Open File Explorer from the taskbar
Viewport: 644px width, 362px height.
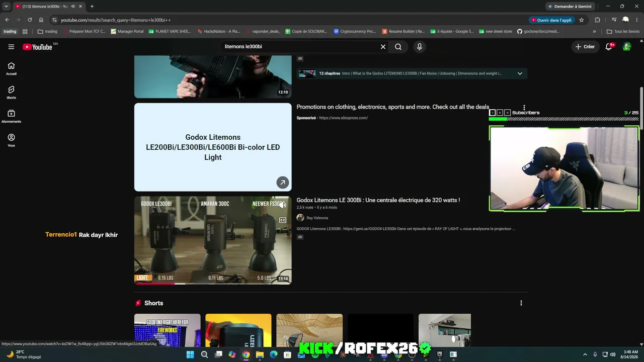pos(260,354)
